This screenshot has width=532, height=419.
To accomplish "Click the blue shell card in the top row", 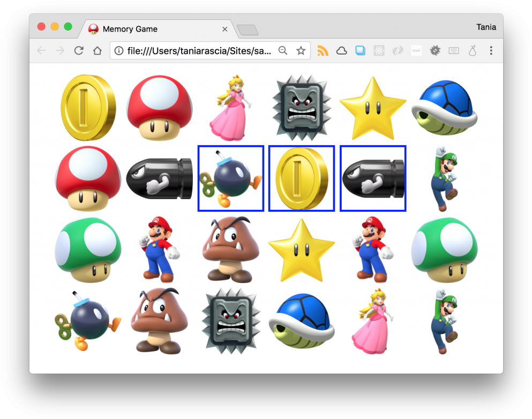I will click(444, 108).
